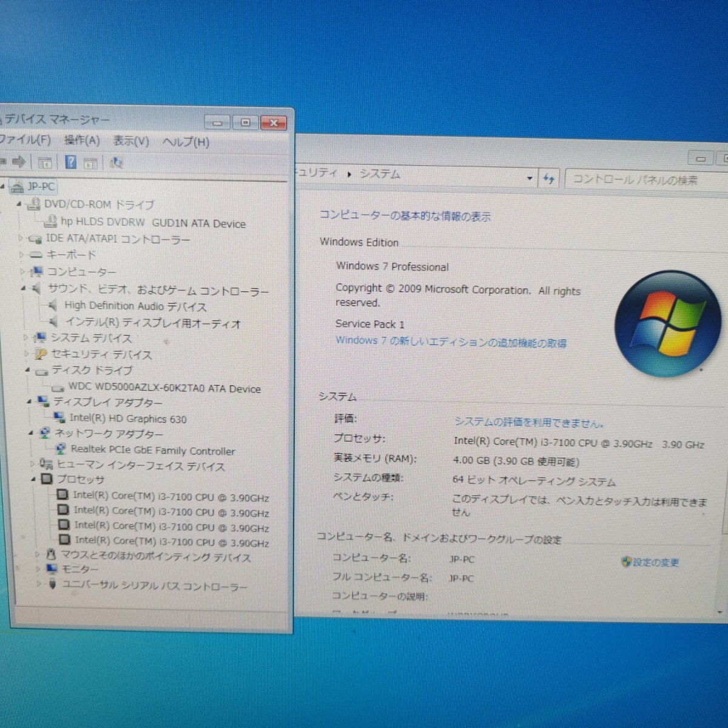The height and width of the screenshot is (728, 728).
Task: Collapse the ディスプレイ アダプター node
Action: 29,401
